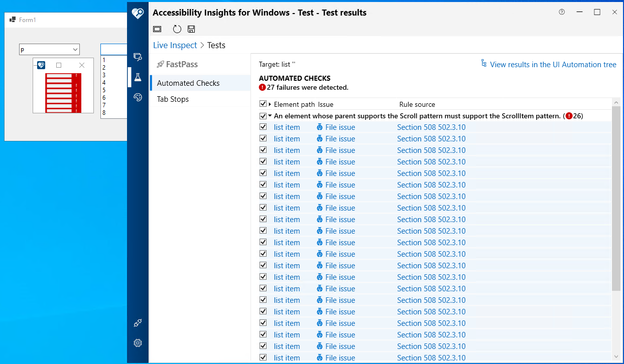Maximize the small overlay window in Form1
Screen dimensions: 624x364
point(59,65)
